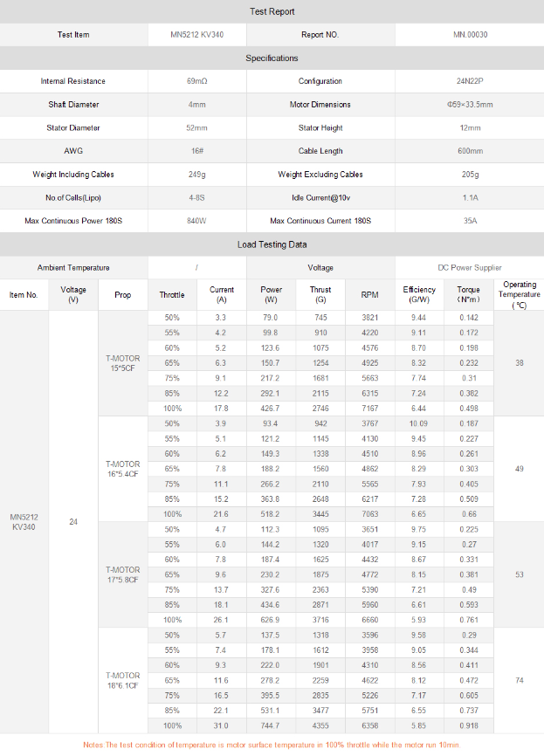This screenshot has height=756, width=544.
Task: Click the 'Load Testing Data' section heading
Action: pyautogui.click(x=272, y=244)
